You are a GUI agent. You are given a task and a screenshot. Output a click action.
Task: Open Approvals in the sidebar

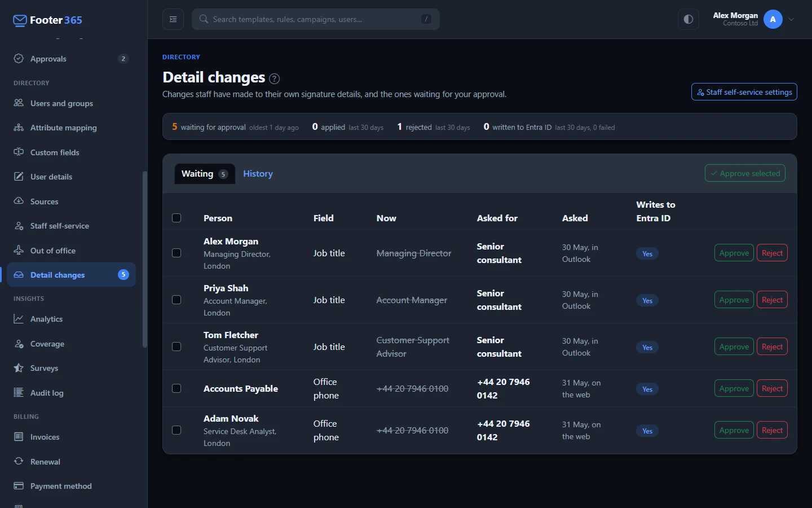point(71,59)
